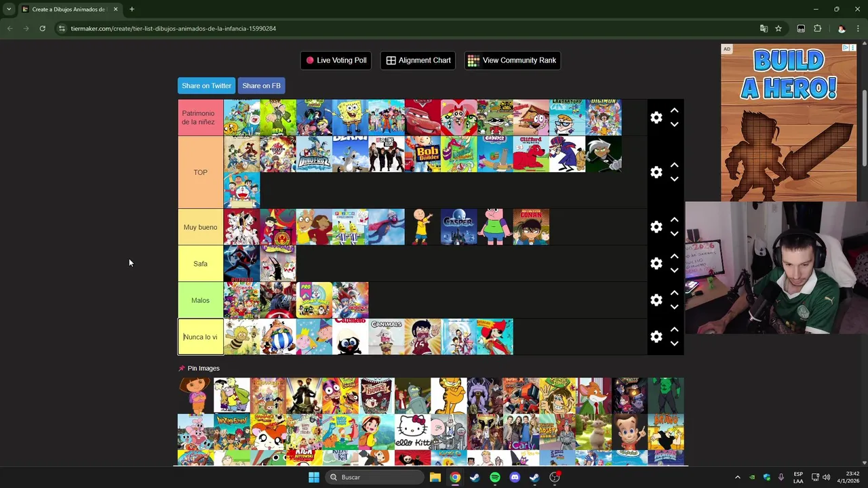View Community Rank
The image size is (868, 488).
512,60
